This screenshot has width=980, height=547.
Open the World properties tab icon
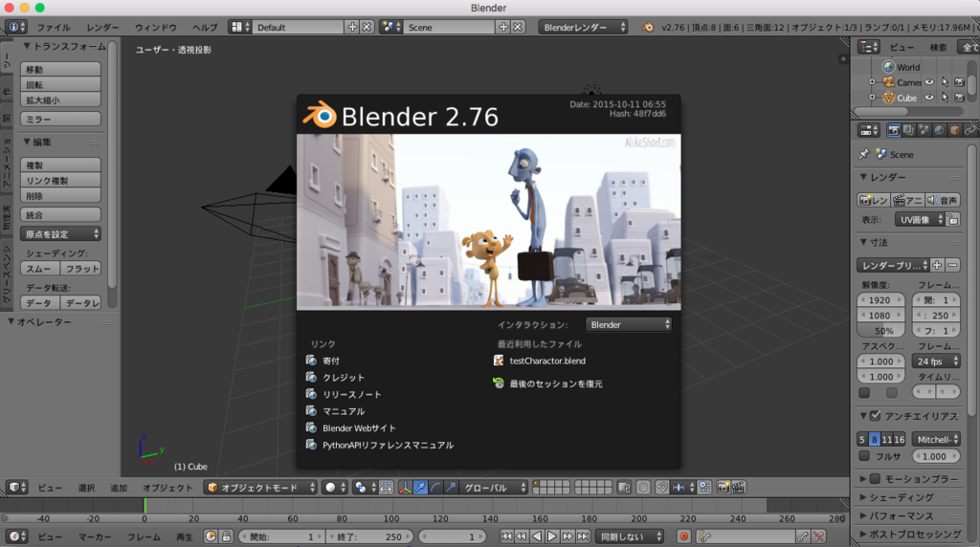[940, 130]
